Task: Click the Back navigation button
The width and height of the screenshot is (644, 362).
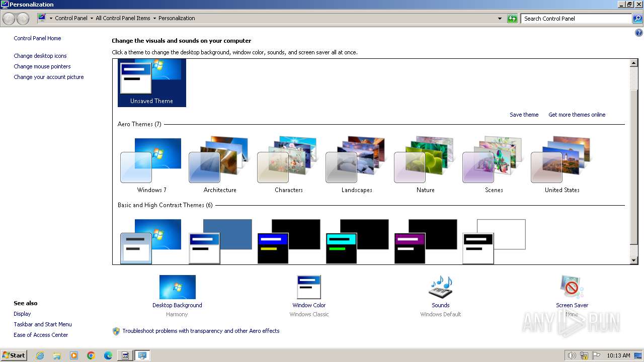Action: pyautogui.click(x=9, y=19)
